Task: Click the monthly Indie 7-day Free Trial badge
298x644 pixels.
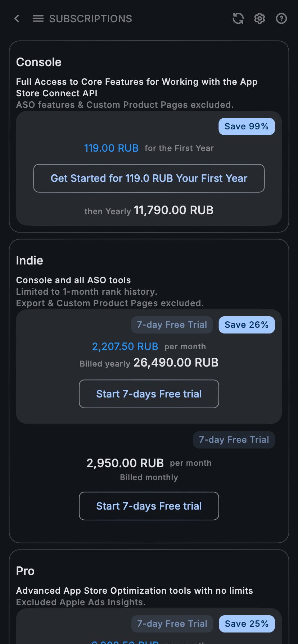Action: 234,440
